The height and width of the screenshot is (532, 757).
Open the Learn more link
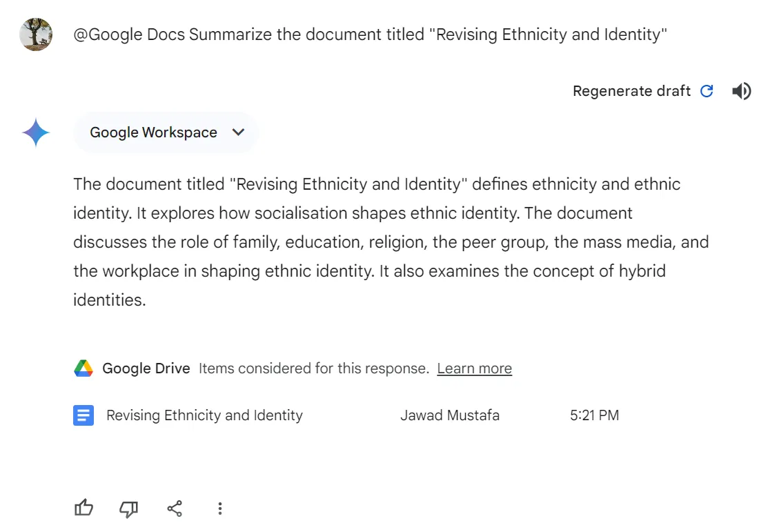tap(474, 368)
